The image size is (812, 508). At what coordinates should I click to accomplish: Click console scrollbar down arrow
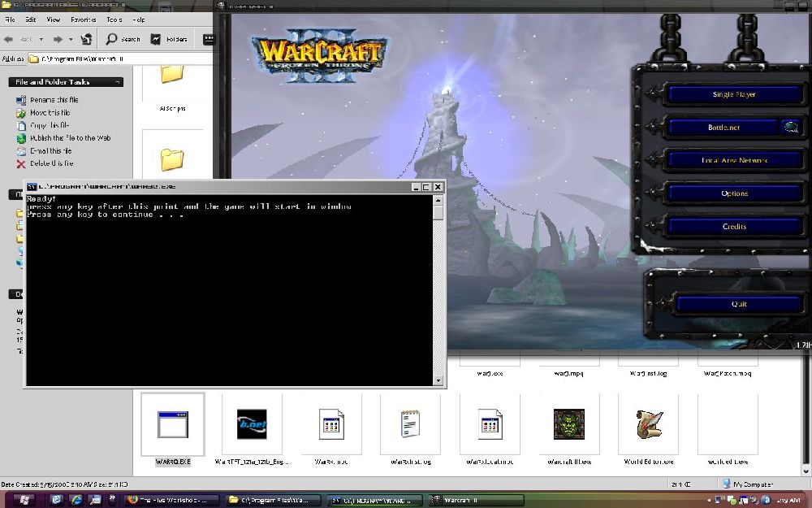pos(438,380)
